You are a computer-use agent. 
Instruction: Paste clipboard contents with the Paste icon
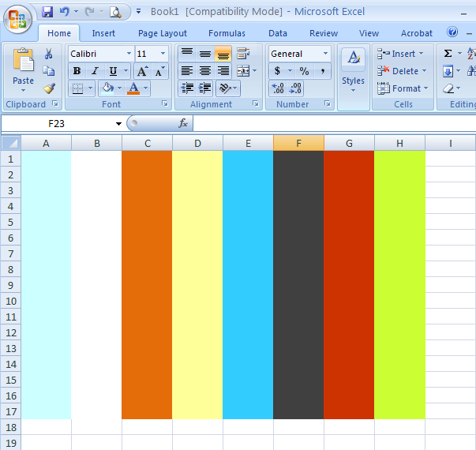click(24, 59)
